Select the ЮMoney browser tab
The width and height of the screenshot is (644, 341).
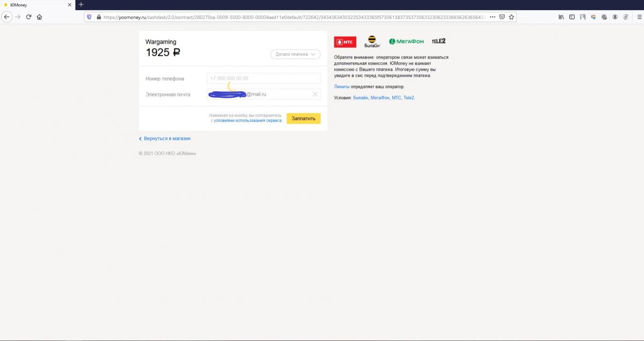coord(38,4)
